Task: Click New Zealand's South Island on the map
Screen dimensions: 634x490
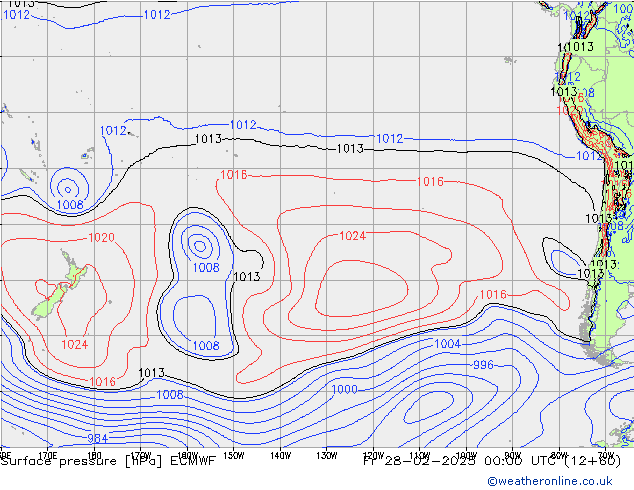Action: pos(49,303)
